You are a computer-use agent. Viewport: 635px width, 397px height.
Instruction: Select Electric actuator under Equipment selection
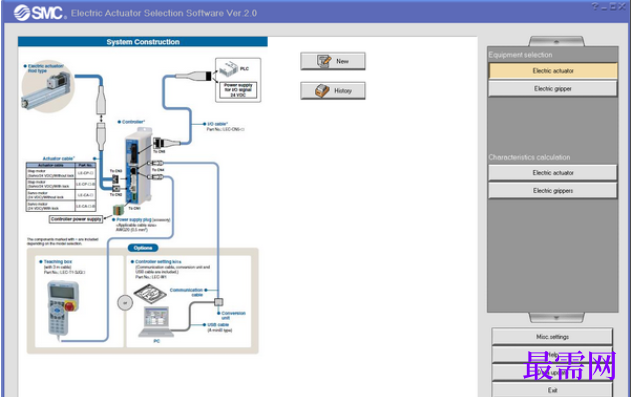[x=553, y=71]
